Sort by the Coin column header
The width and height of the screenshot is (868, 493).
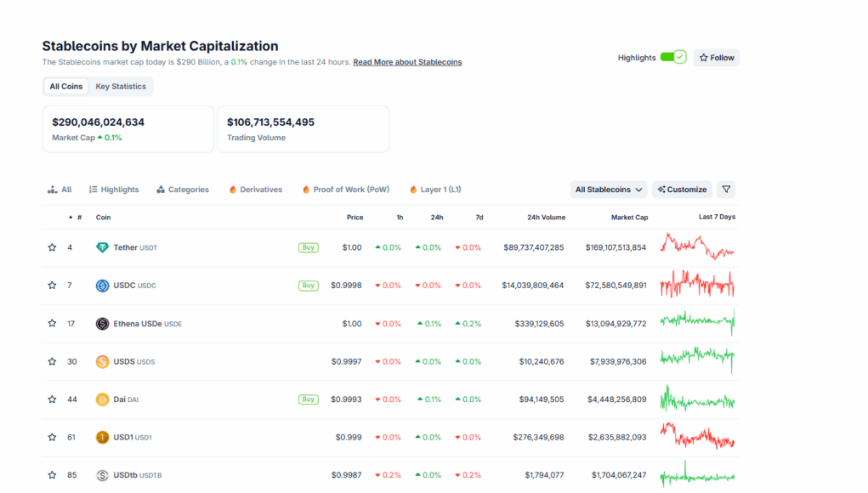pyautogui.click(x=103, y=218)
